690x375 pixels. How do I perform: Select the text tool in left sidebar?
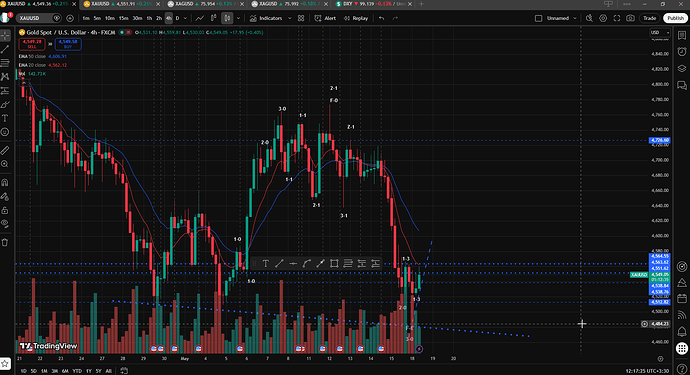(x=5, y=118)
